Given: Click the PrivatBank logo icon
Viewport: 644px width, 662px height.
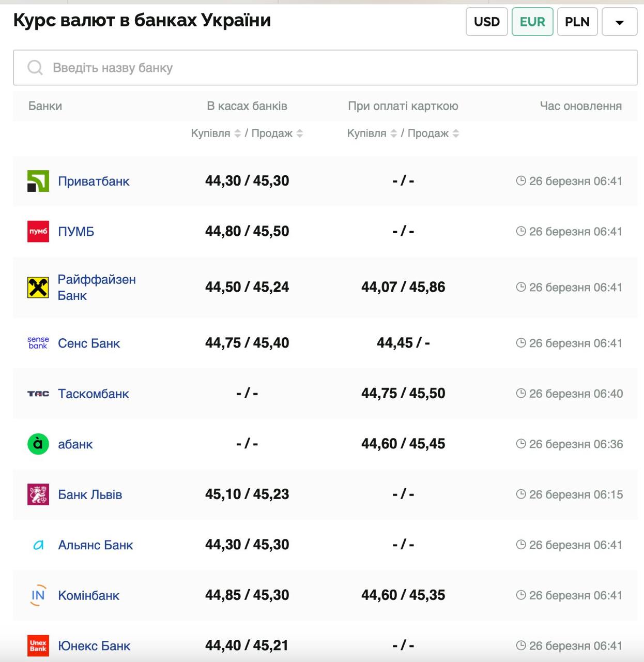Looking at the screenshot, I should (38, 181).
